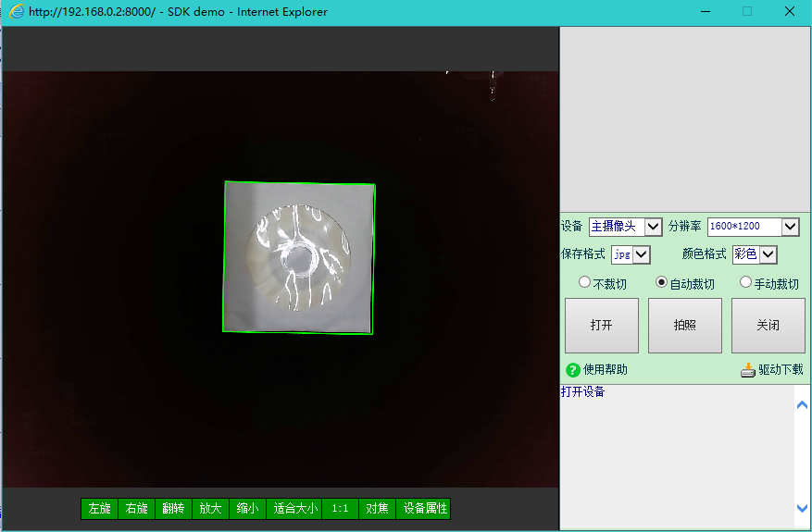Click the 打开 (Open) button
812x532 pixels.
602,326
